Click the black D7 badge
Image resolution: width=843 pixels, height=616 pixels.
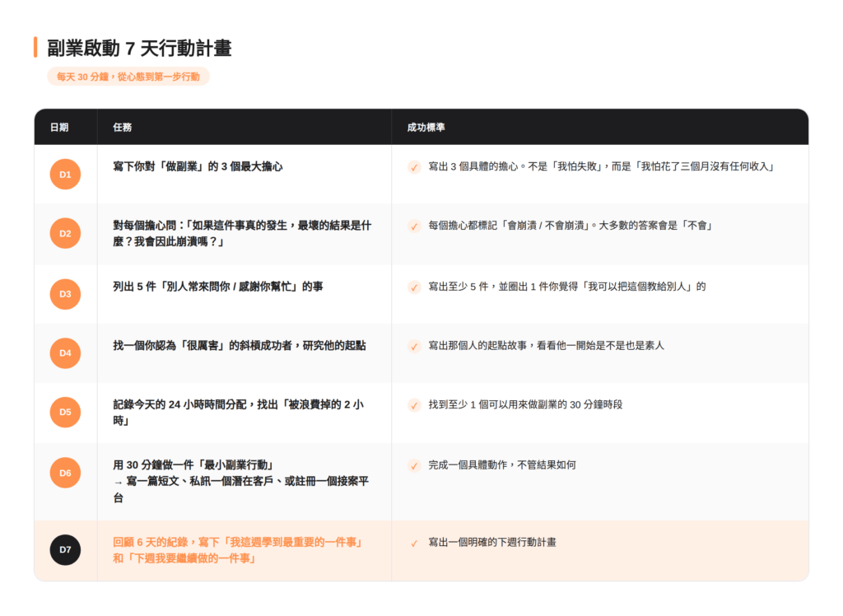tap(65, 549)
